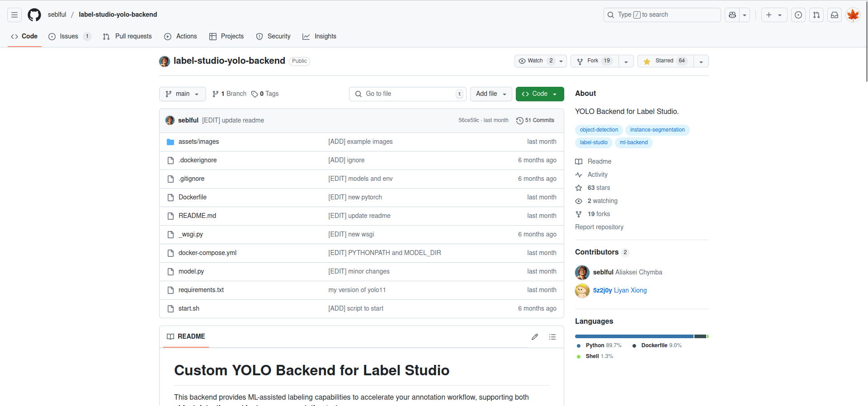Expand the Add file dropdown

(491, 94)
